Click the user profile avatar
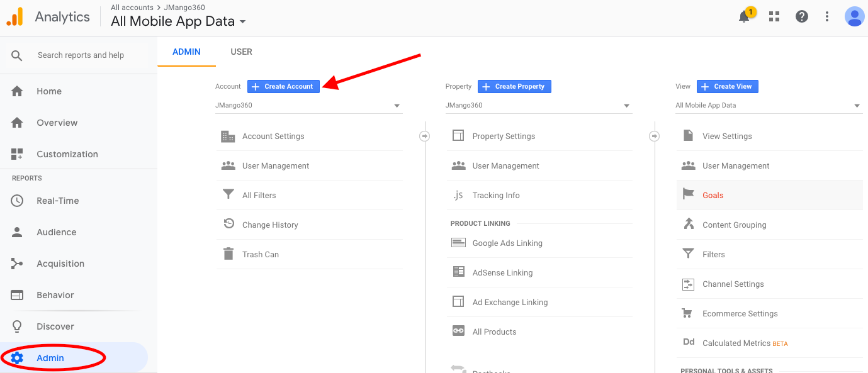The image size is (868, 373). click(854, 16)
